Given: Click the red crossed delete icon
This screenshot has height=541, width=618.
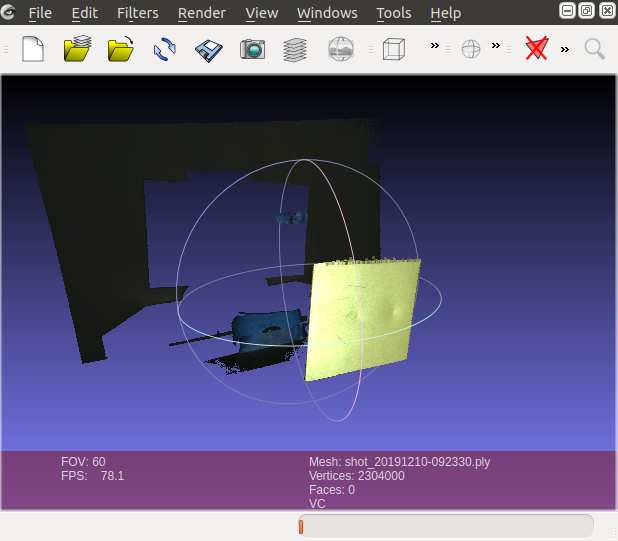Looking at the screenshot, I should pos(536,48).
